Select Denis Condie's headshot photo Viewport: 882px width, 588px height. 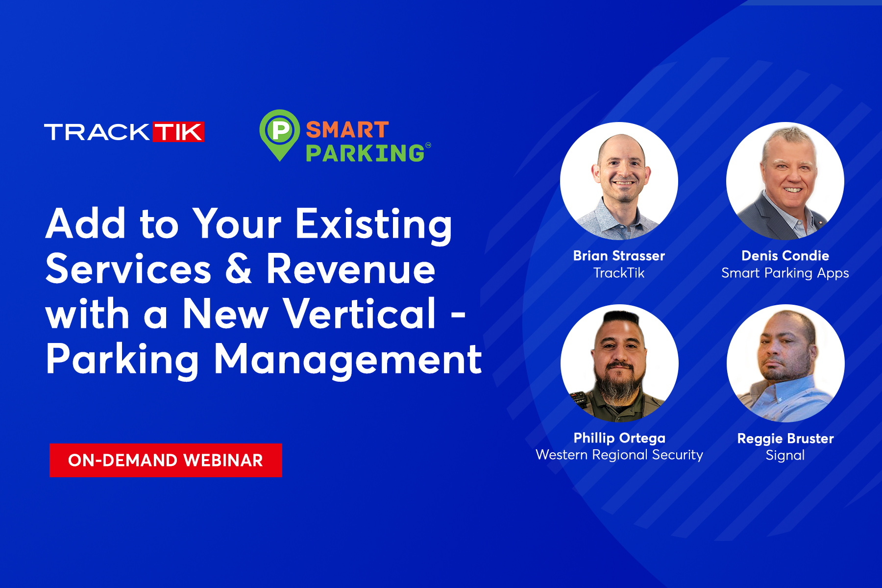pos(785,181)
